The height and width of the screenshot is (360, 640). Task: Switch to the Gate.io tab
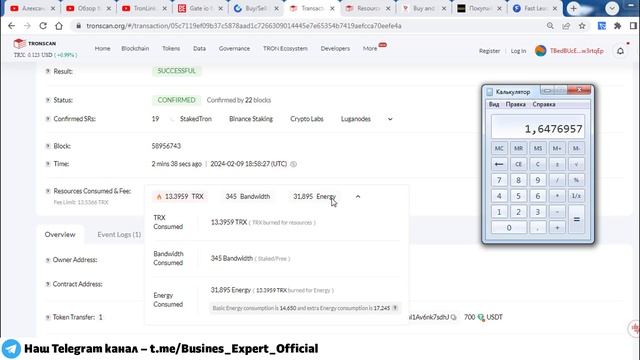pos(200,8)
